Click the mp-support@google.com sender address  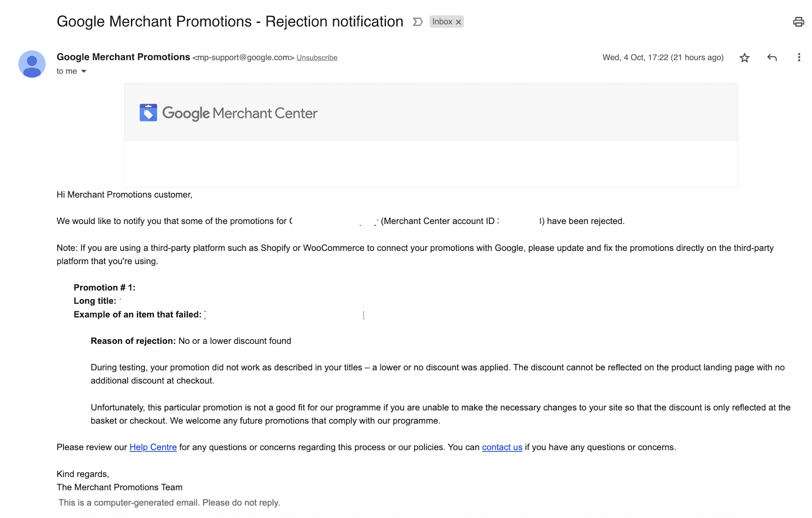pyautogui.click(x=243, y=58)
